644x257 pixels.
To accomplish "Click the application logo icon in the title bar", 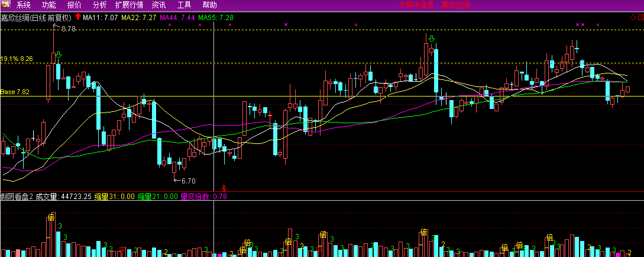I will (5, 5).
